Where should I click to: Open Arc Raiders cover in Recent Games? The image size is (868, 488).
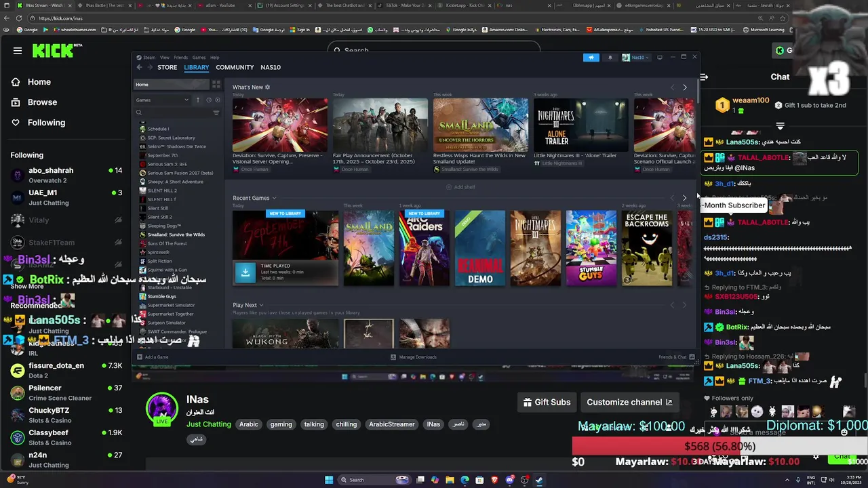pyautogui.click(x=425, y=248)
